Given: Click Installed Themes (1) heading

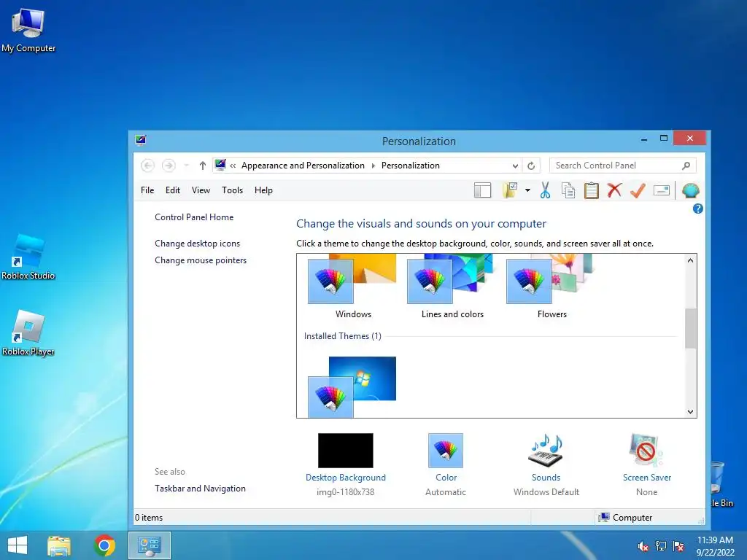Looking at the screenshot, I should tap(343, 336).
